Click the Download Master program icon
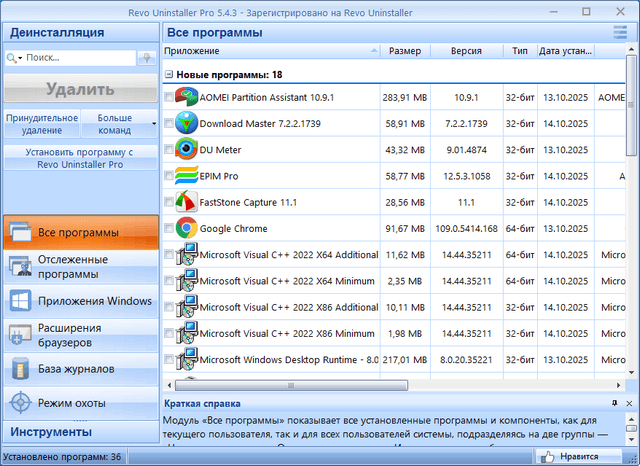 click(186, 124)
